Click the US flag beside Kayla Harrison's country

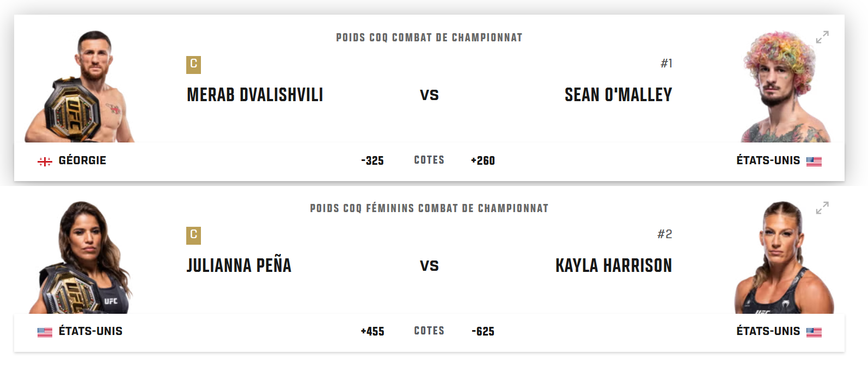click(814, 332)
